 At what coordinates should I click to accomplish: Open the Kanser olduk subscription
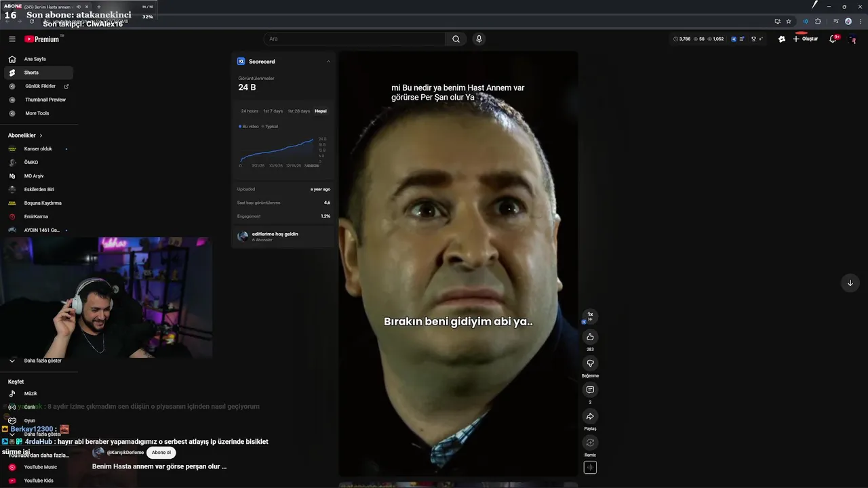[39, 149]
